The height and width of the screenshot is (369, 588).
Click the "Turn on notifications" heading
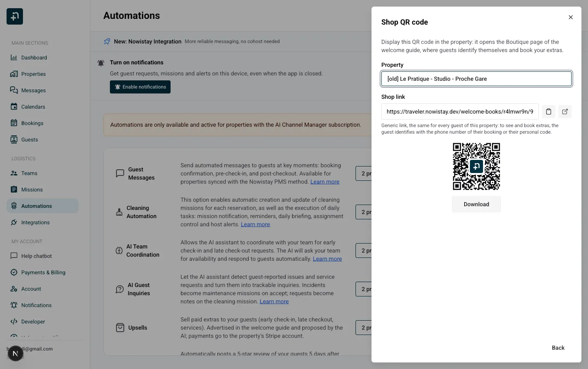(137, 62)
